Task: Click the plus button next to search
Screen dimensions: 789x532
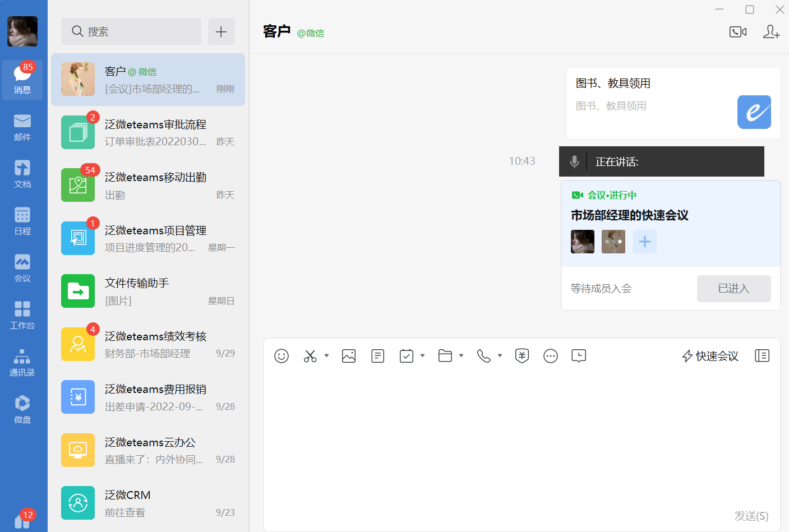Action: (x=222, y=31)
